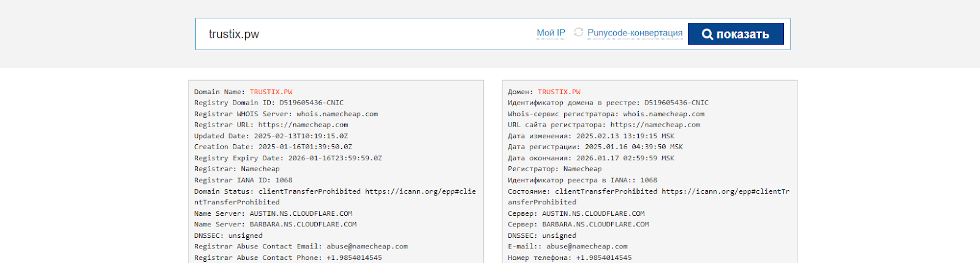This screenshot has width=980, height=263.
Task: Focus the trustix.pw domain input field
Action: pyautogui.click(x=367, y=34)
